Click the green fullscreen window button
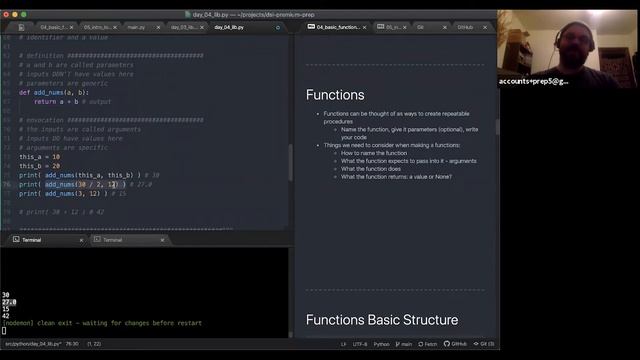This screenshot has width=640, height=360. (x=24, y=14)
